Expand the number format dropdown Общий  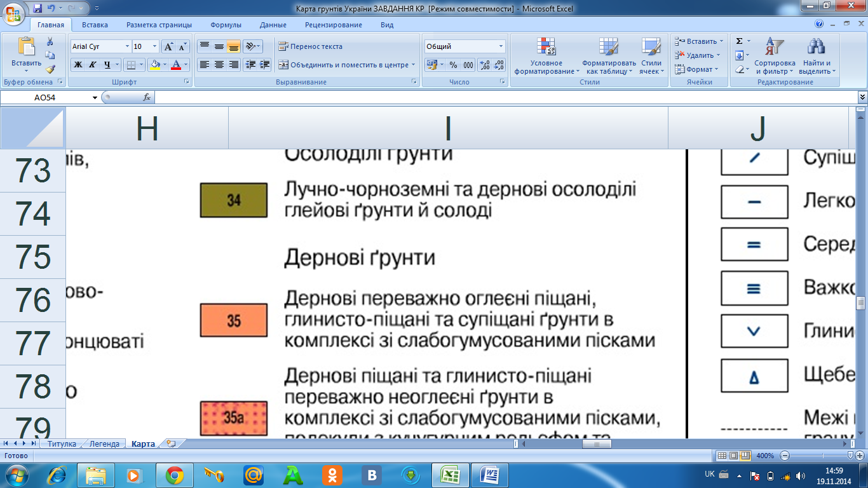tap(501, 46)
